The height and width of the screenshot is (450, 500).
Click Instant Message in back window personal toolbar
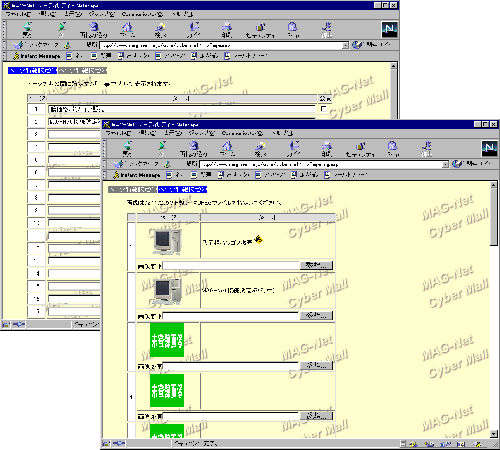37,56
